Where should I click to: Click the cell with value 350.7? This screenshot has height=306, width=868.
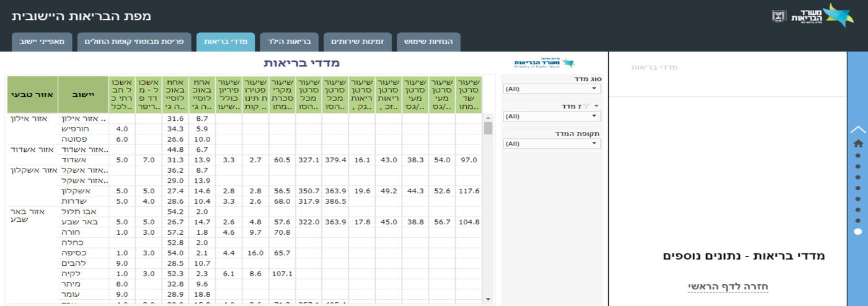pos(309,191)
